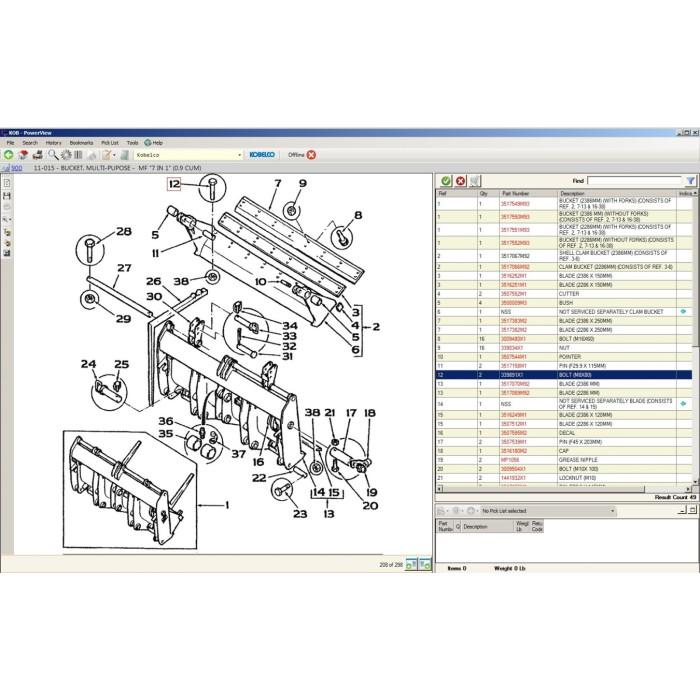Viewport: 700px width, 700px height.
Task: Click the red X button above parts list
Action: coord(460,181)
